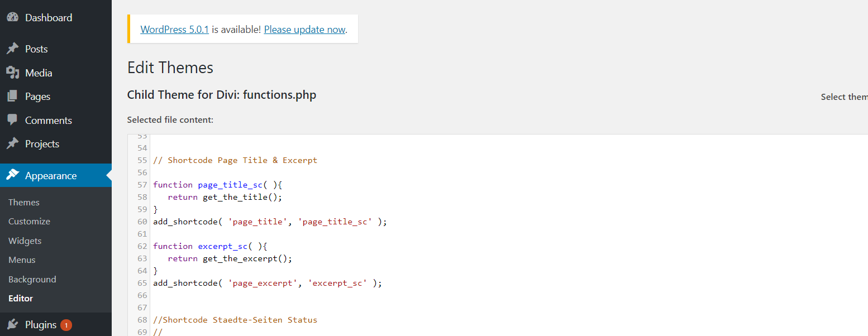Click the 'Please update now' link
The width and height of the screenshot is (868, 336).
point(304,30)
